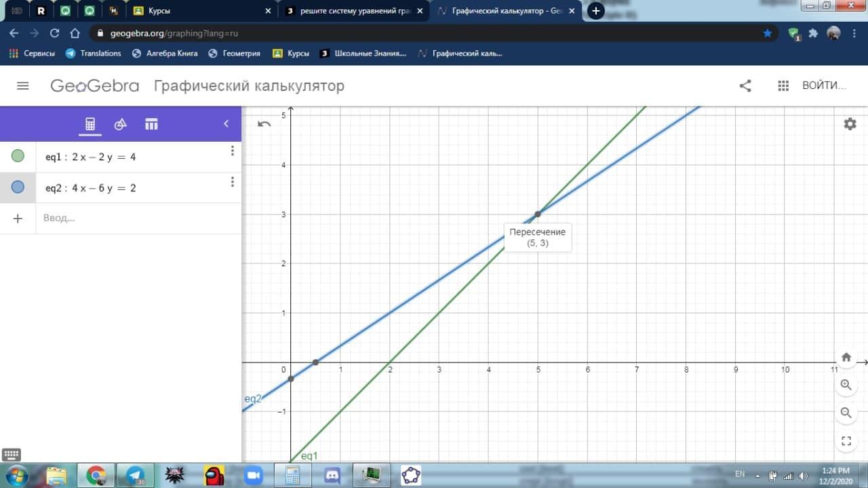Go back in browser history
Screen dimensions: 868x488
click(14, 33)
